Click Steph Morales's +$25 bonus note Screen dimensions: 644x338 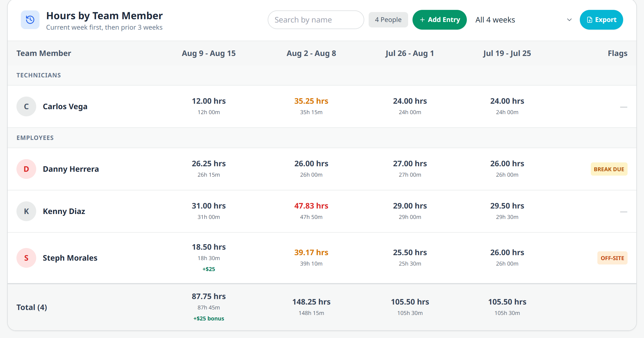[x=209, y=269]
